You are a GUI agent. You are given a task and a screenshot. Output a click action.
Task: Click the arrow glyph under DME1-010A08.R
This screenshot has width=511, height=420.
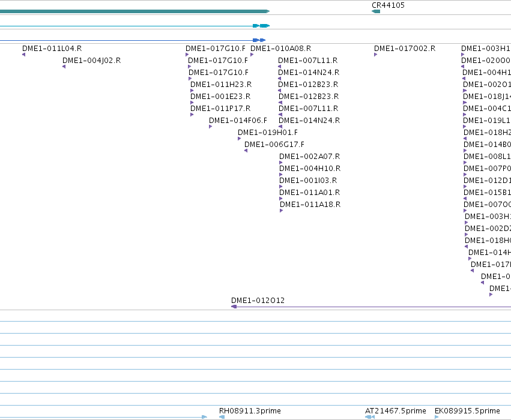point(252,55)
